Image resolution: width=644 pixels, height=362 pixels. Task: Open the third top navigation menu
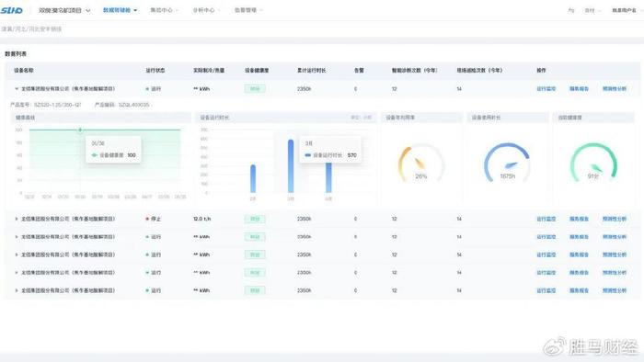164,10
